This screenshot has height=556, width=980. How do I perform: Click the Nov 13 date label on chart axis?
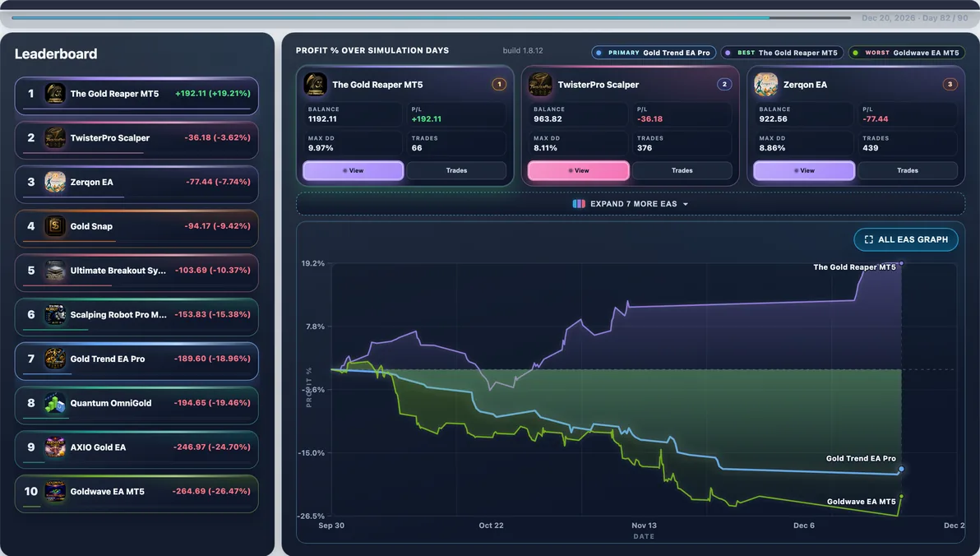click(x=644, y=526)
